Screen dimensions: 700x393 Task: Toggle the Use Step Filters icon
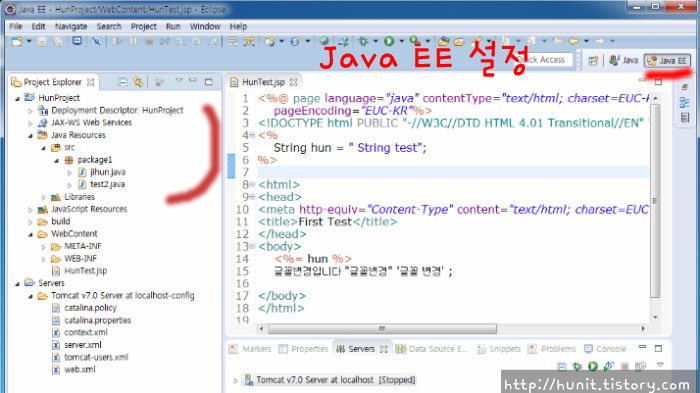click(x=249, y=42)
